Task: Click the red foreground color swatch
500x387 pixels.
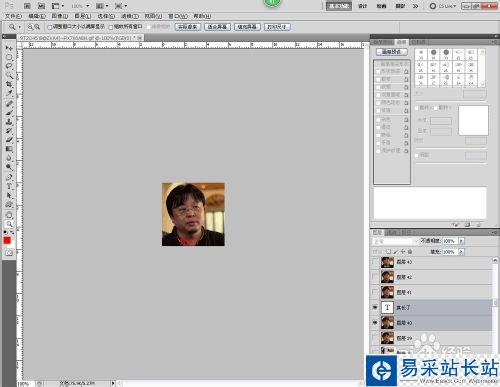Action: pyautogui.click(x=7, y=241)
